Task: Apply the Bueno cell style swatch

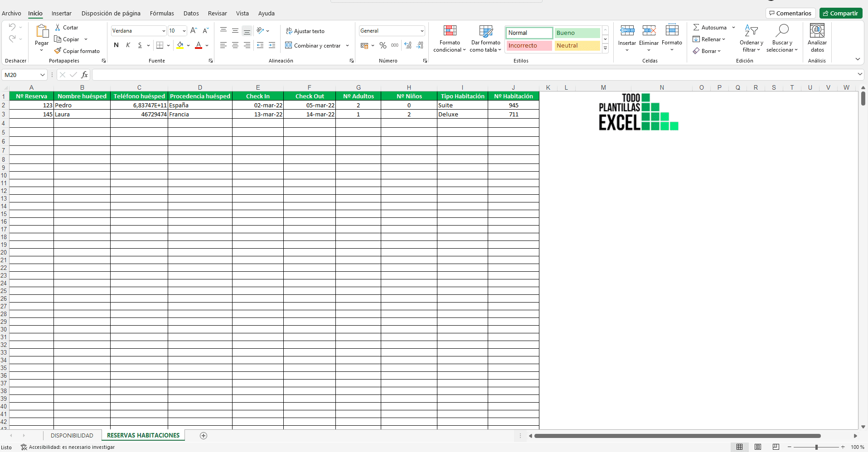Action: coord(577,33)
